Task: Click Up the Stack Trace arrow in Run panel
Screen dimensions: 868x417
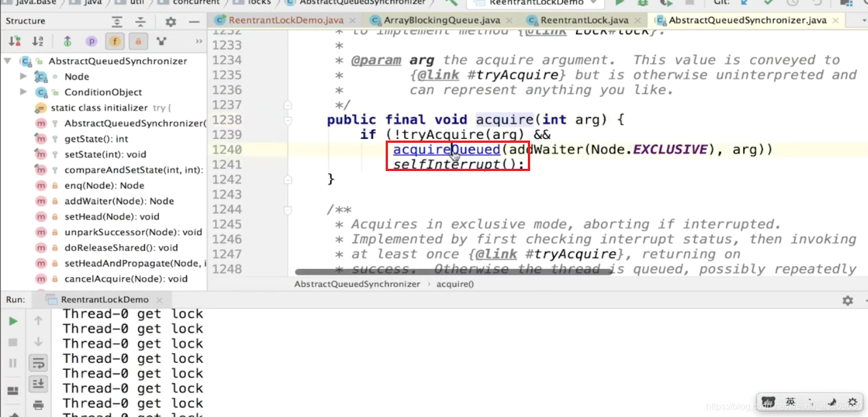Action: (39, 321)
